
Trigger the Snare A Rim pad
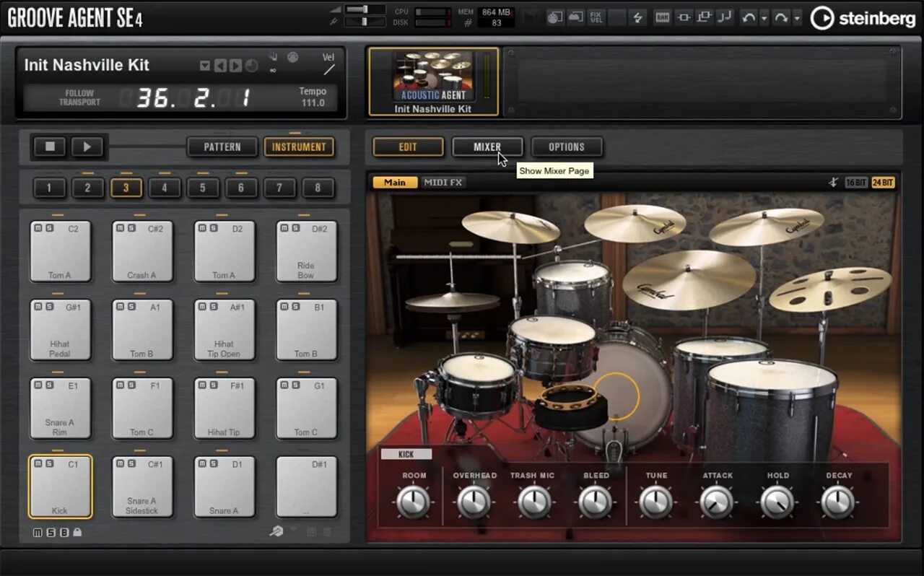point(60,409)
